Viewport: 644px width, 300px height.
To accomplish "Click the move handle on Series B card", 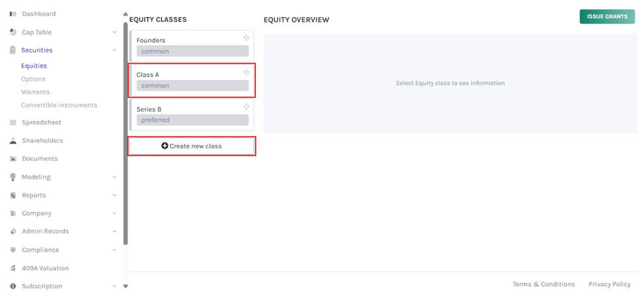I will [246, 107].
